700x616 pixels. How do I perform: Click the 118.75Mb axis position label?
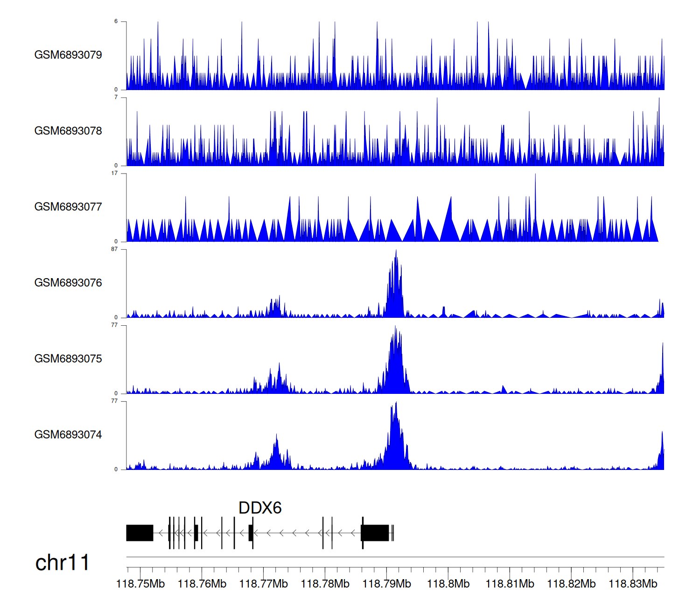click(140, 584)
